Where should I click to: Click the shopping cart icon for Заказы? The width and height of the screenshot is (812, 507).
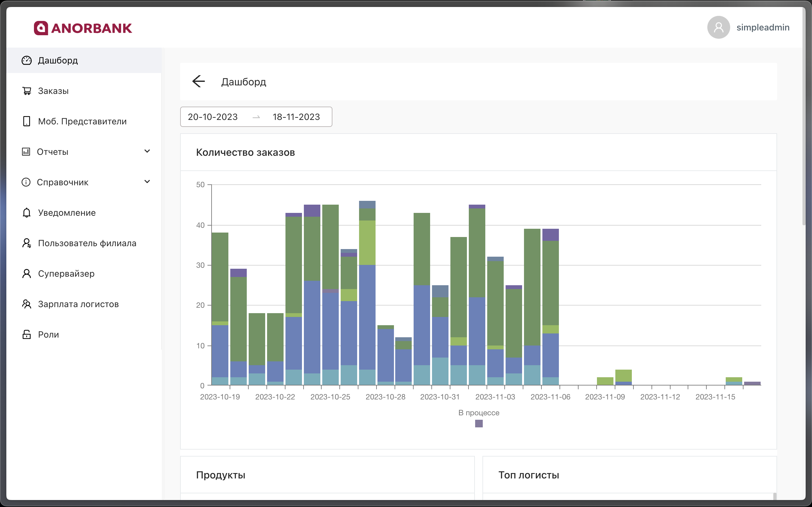tap(26, 91)
